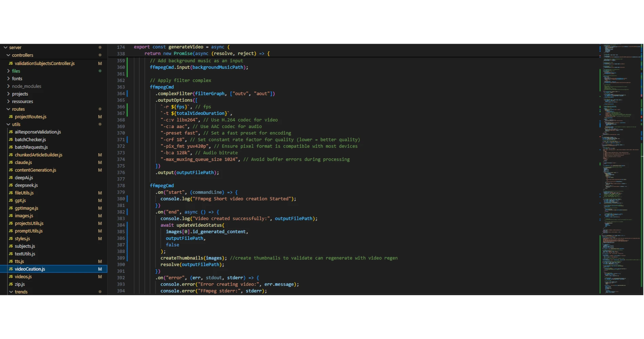
Task: Collapse the server folder
Action: coord(5,47)
